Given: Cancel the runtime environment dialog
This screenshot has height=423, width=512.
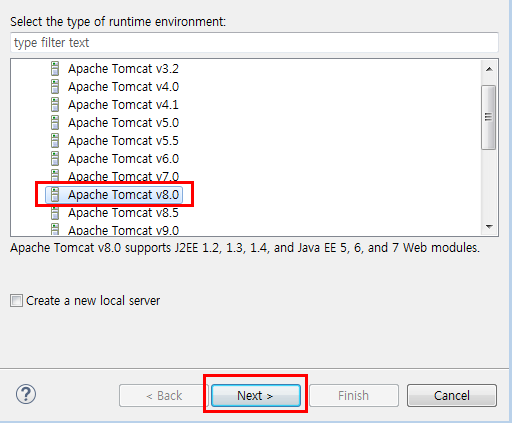Looking at the screenshot, I should click(452, 395).
